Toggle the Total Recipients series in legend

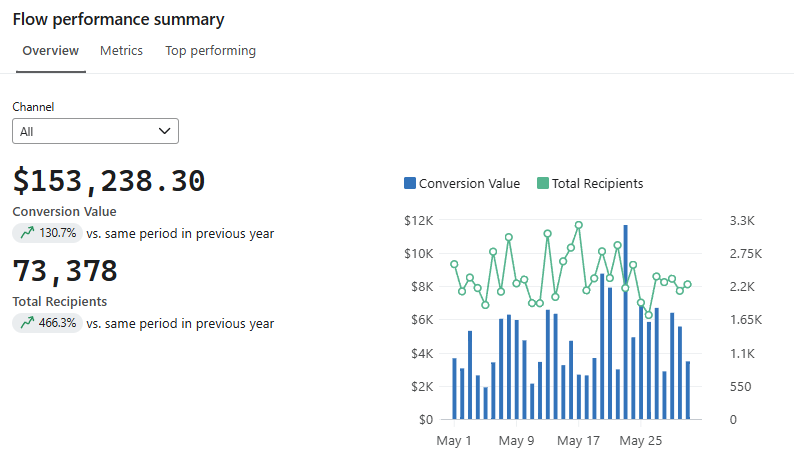(590, 183)
